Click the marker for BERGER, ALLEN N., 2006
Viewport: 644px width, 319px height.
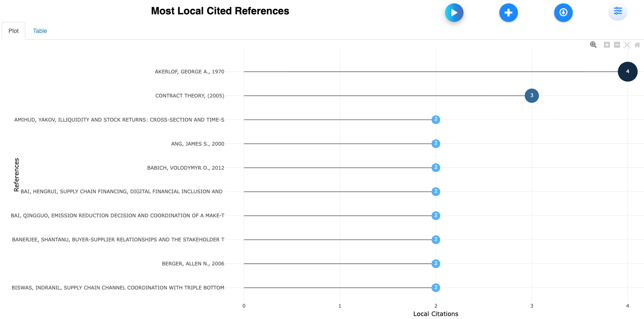(436, 264)
